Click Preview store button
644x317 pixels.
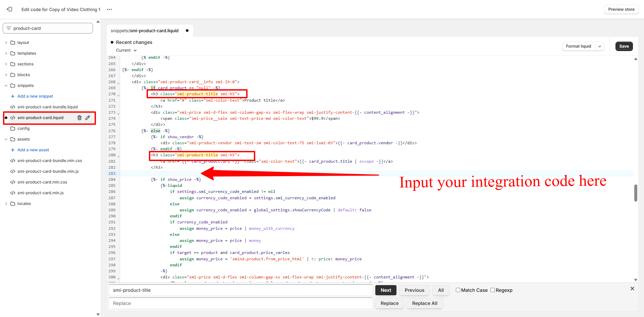(x=621, y=9)
